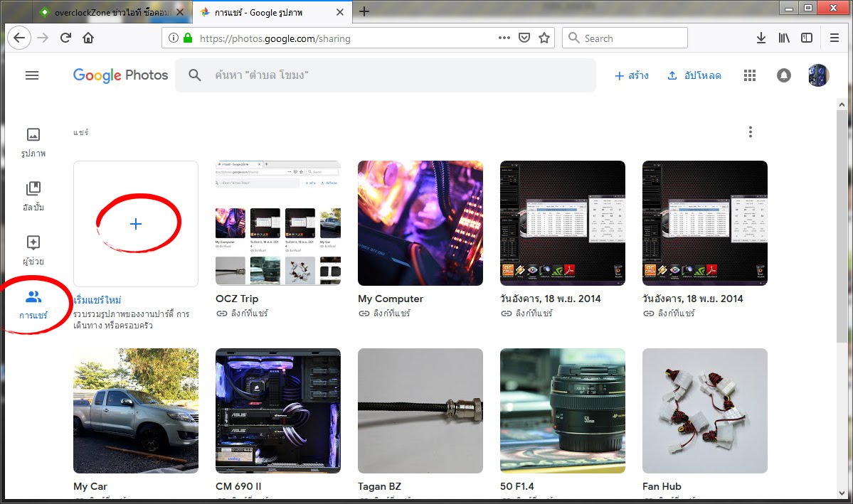Select Sharing in the left sidebar
The height and width of the screenshot is (504, 853).
33,304
